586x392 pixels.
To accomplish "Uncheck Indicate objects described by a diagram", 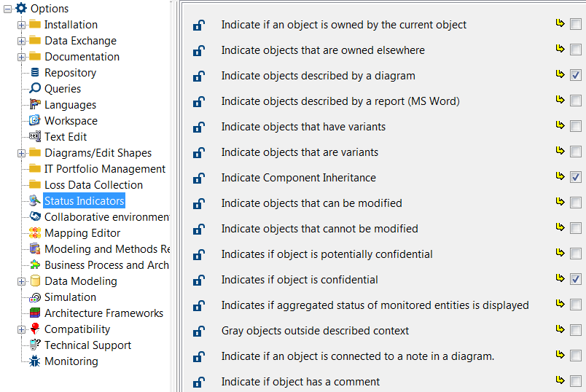I will [x=576, y=76].
